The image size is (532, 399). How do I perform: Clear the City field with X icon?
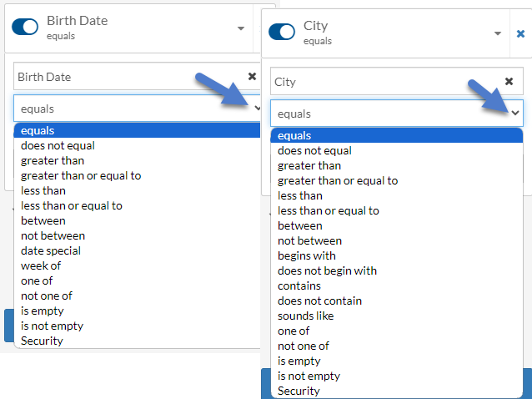coord(509,82)
